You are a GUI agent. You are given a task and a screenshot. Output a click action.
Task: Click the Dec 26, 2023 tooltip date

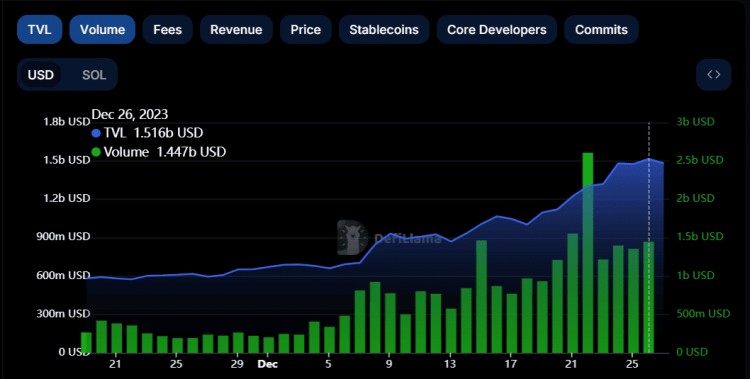click(x=130, y=114)
